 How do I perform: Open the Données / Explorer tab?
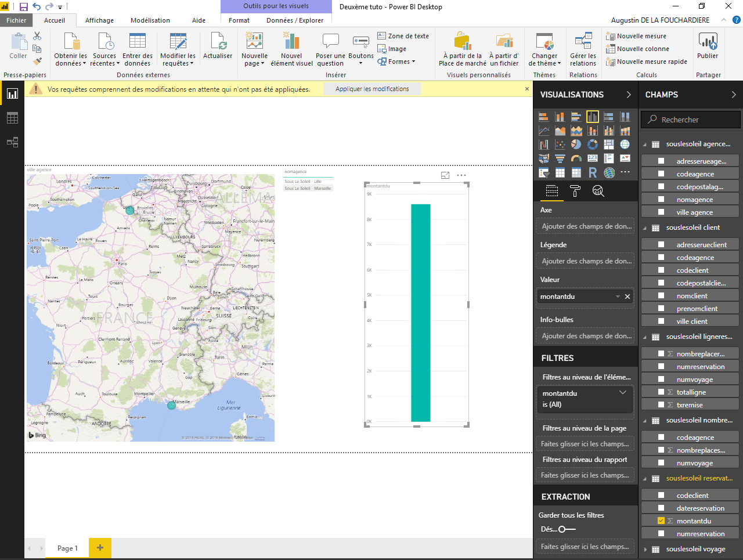pyautogui.click(x=295, y=20)
